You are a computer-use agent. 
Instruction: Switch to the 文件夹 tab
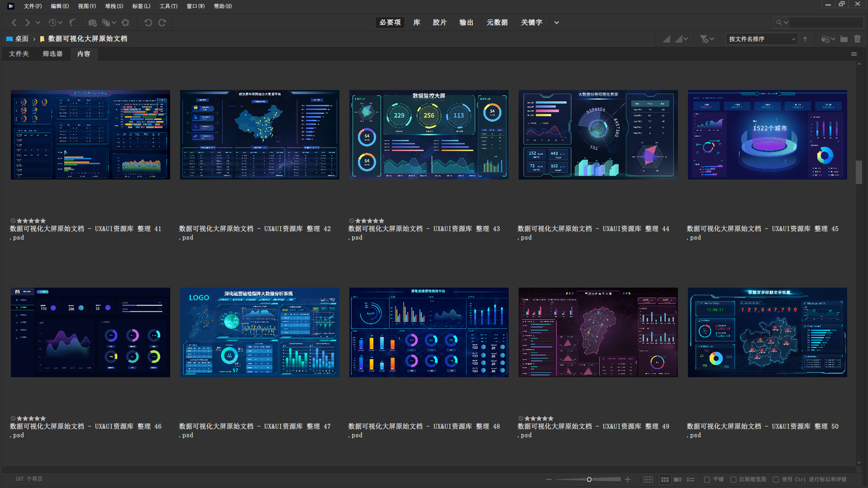[x=19, y=54]
